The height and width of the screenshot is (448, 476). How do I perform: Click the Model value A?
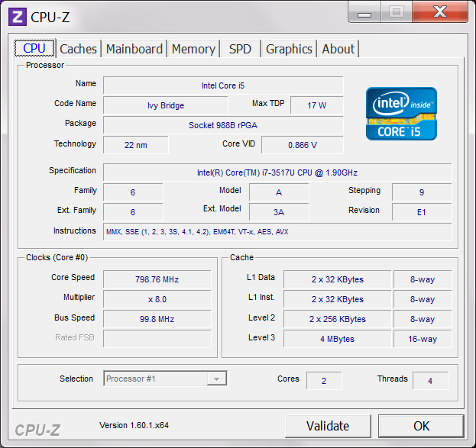point(279,192)
